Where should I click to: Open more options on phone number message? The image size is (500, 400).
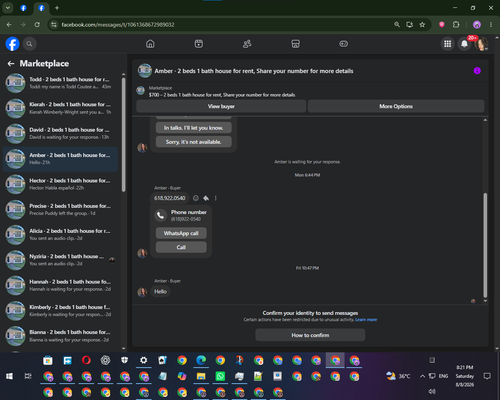(216, 198)
